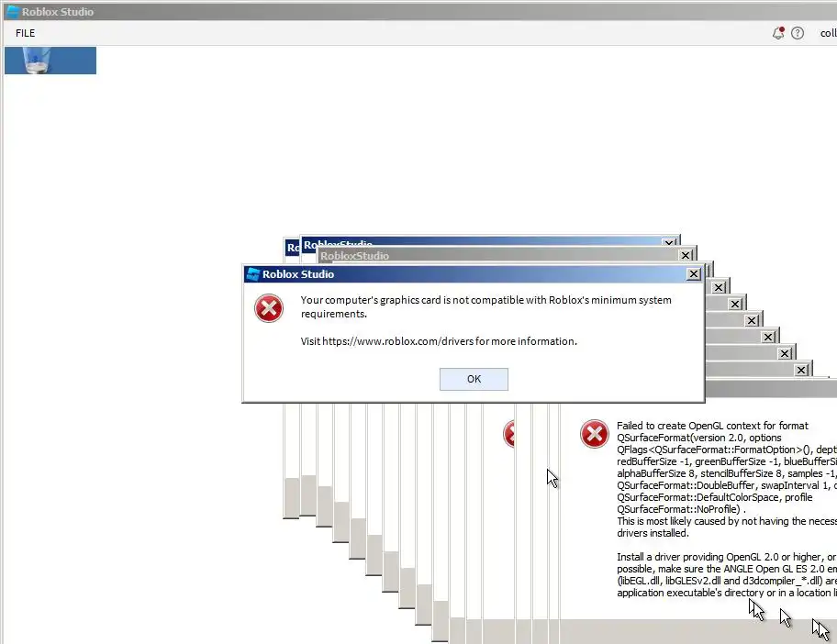Click the front dialog's 'Roblox Studio' title text

pyautogui.click(x=298, y=274)
